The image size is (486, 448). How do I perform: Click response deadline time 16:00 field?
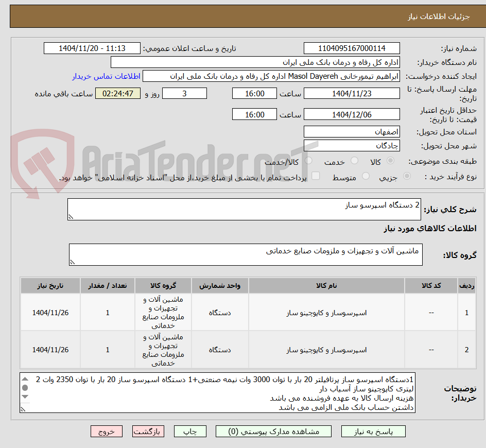pyautogui.click(x=254, y=93)
